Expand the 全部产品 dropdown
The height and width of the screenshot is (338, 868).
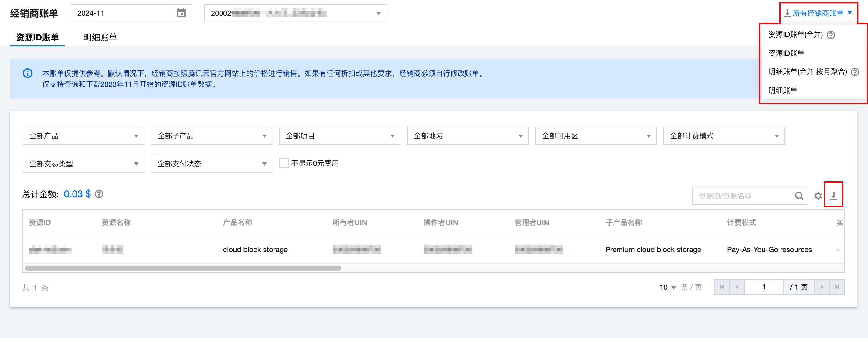click(83, 136)
